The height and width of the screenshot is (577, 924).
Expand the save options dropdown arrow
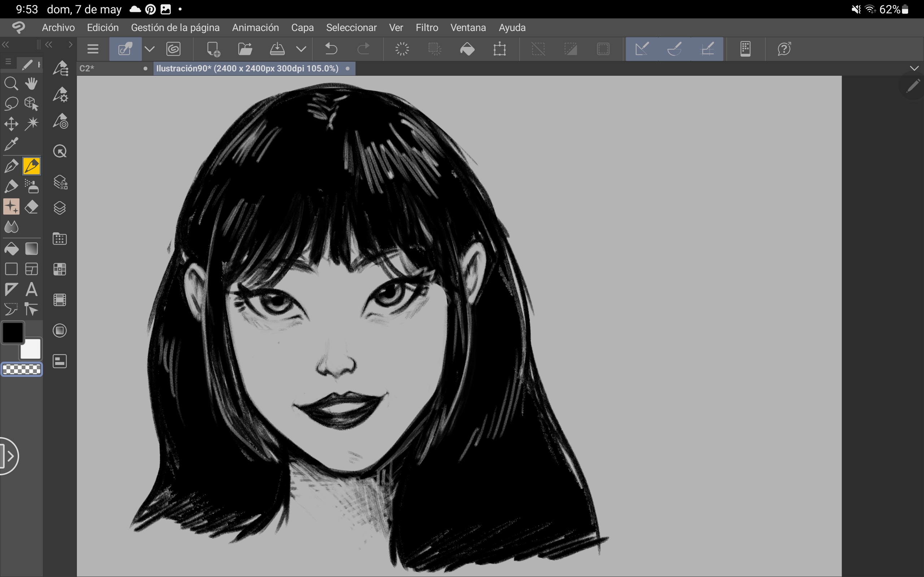coord(301,49)
